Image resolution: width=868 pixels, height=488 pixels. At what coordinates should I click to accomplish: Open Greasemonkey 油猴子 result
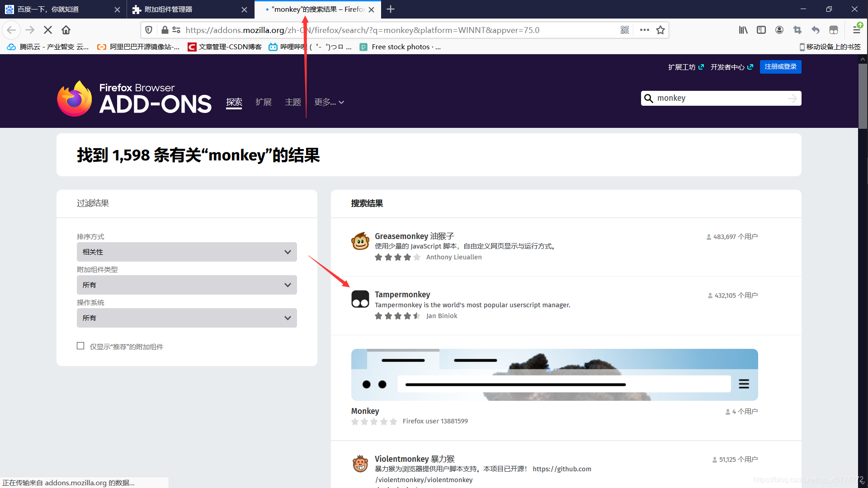pos(414,236)
